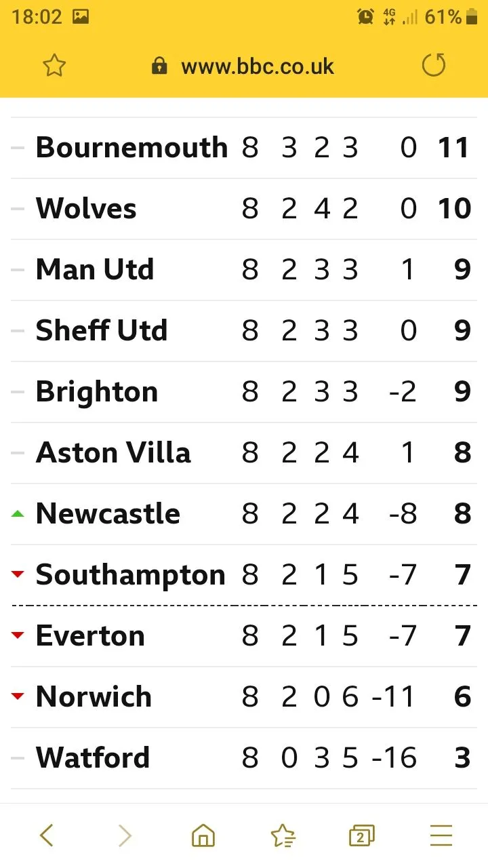Tap the reload page icon
Image resolution: width=488 pixels, height=868 pixels.
(434, 66)
